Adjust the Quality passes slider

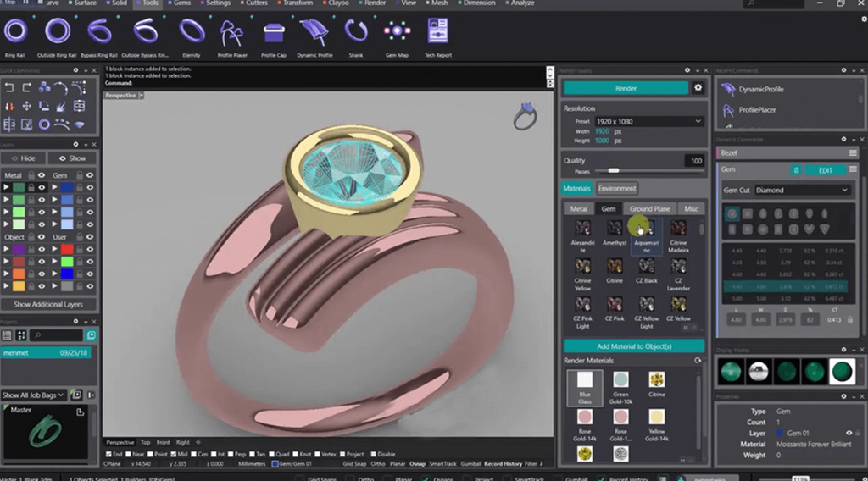click(614, 171)
